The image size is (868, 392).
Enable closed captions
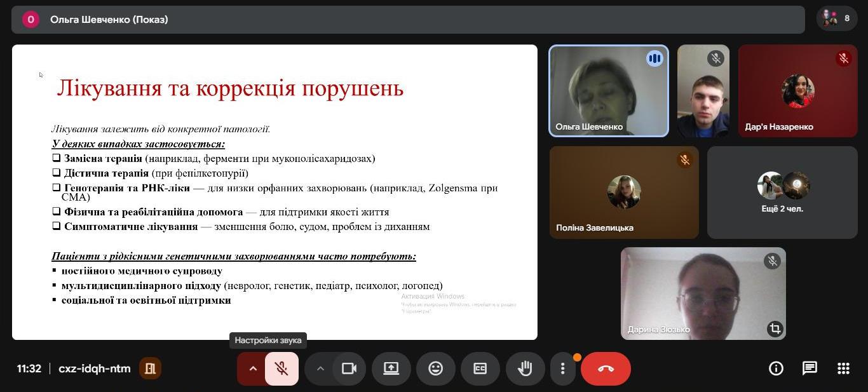pyautogui.click(x=480, y=368)
